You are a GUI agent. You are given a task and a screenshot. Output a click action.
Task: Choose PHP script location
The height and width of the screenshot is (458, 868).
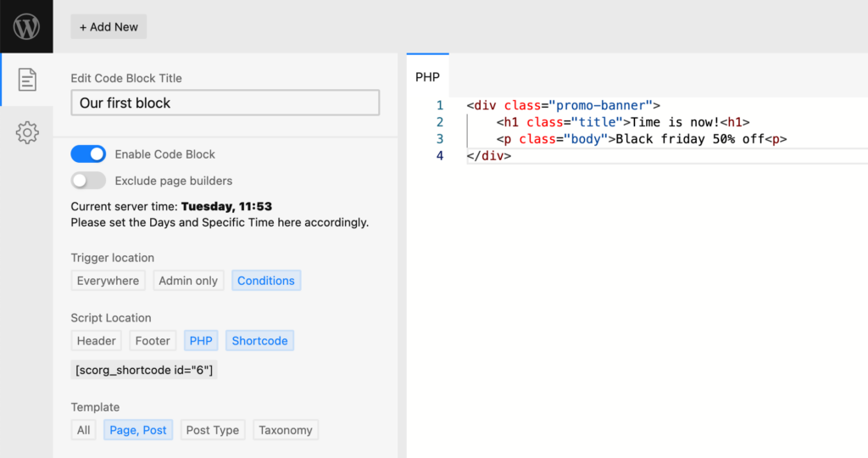click(x=201, y=341)
